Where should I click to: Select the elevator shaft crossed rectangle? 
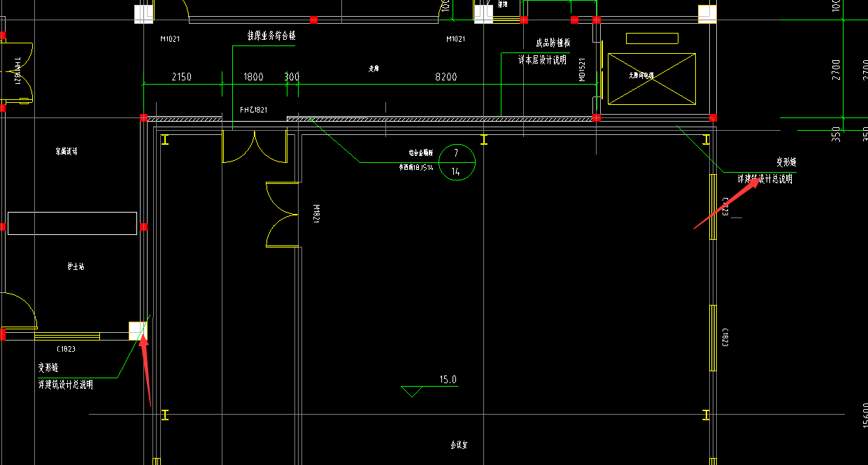[x=652, y=79]
